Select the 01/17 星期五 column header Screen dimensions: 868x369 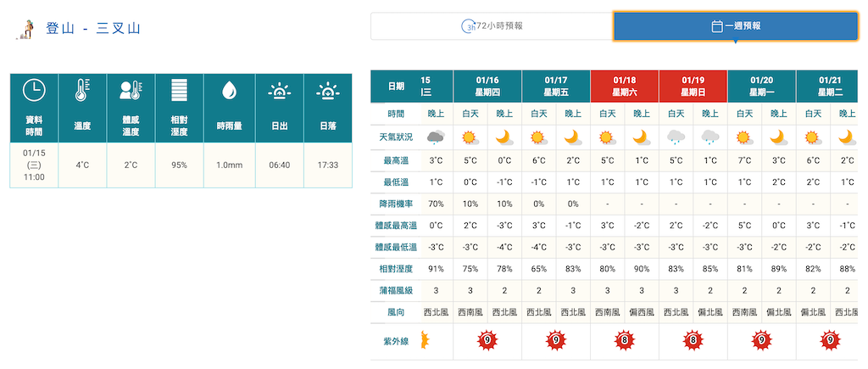(x=556, y=87)
